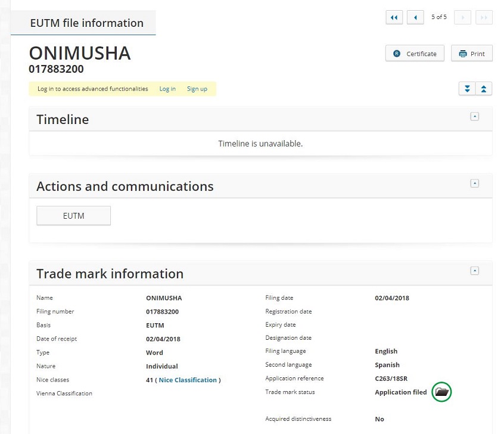
Task: Collapse the Timeline section
Action: (x=475, y=116)
